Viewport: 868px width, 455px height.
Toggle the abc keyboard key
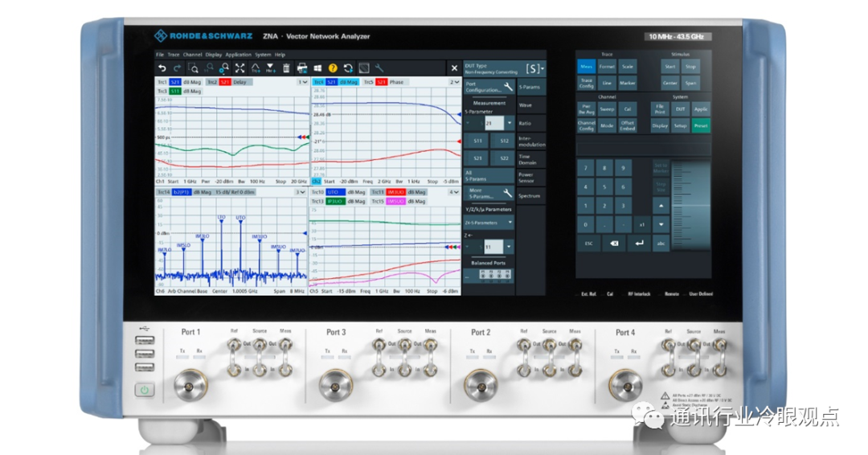[661, 243]
